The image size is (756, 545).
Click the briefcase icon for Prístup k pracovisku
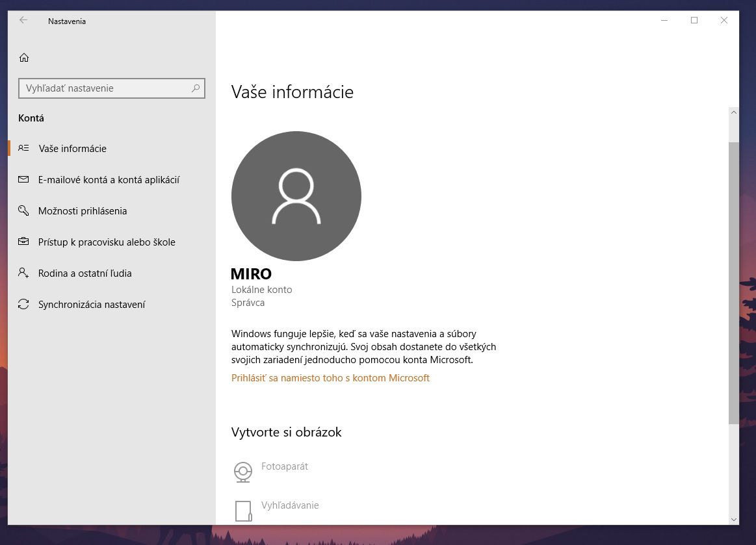tap(23, 242)
